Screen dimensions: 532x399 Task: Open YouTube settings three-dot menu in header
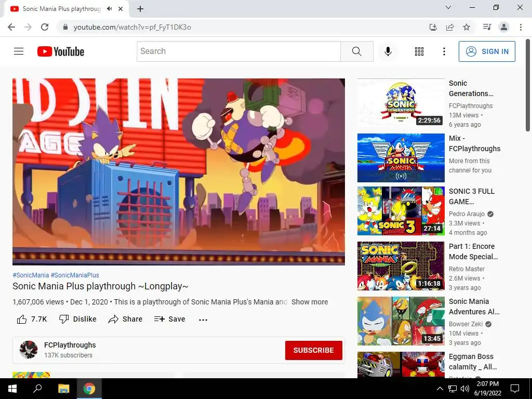444,51
